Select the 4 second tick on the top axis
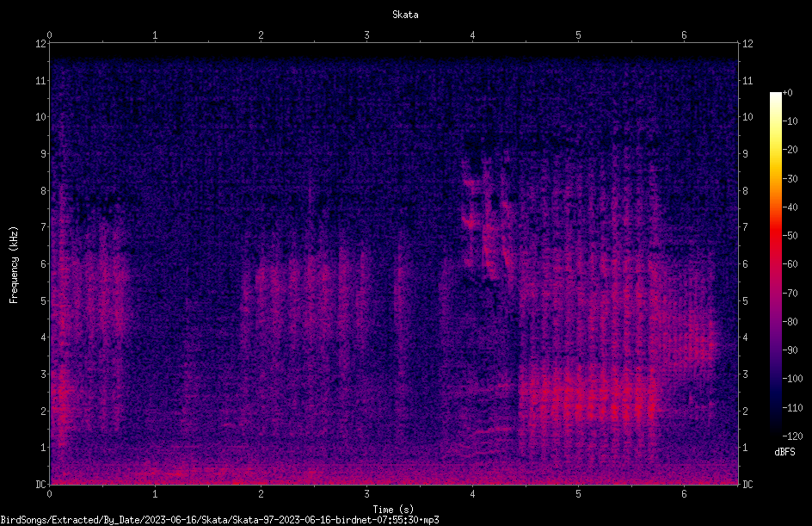Viewport: 812px width, 526px height. [x=472, y=35]
